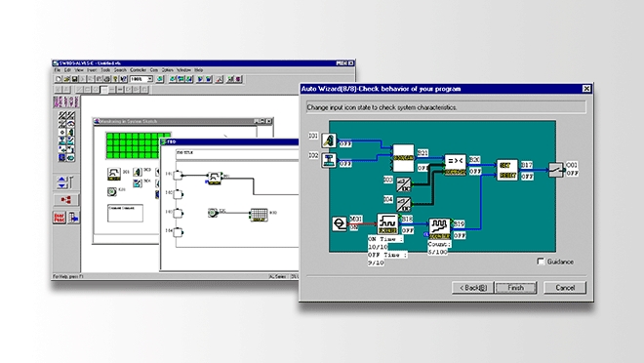Click analog input I04 icon in Auto Wizard
Screen dimensions: 644x363
[x=403, y=204]
